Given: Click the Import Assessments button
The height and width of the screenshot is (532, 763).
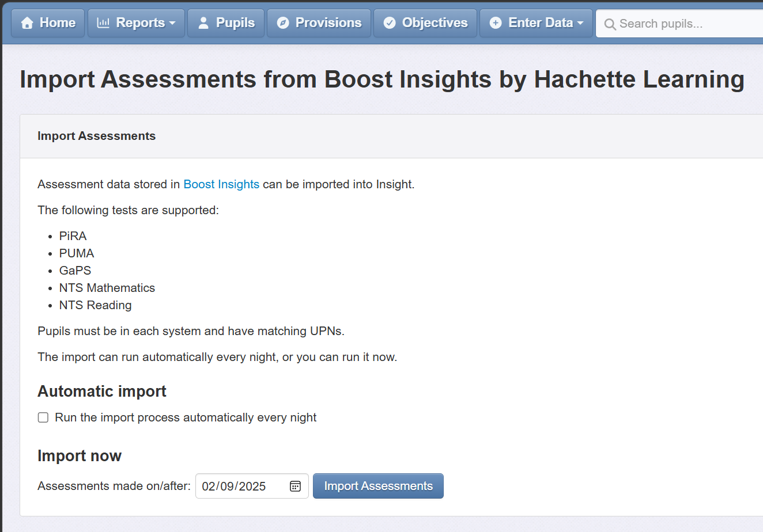Looking at the screenshot, I should pyautogui.click(x=378, y=486).
